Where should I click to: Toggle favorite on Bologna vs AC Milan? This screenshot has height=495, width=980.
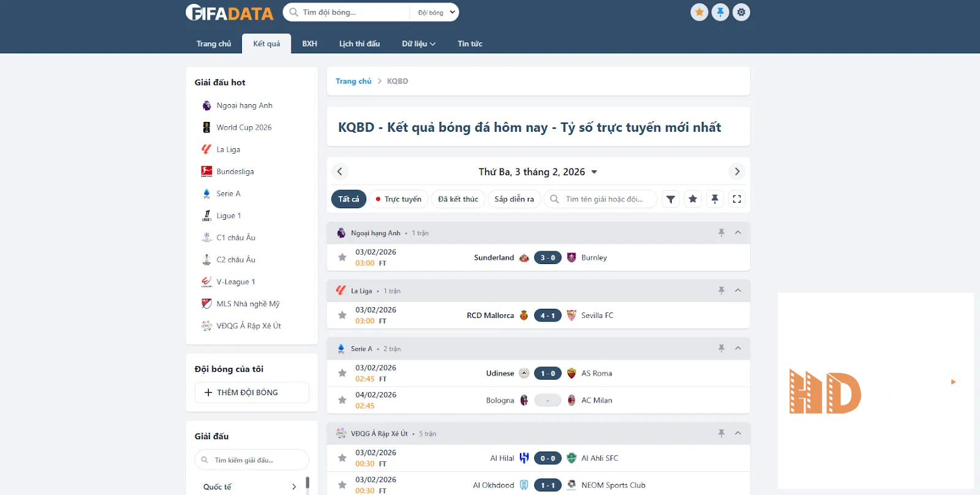click(x=342, y=400)
